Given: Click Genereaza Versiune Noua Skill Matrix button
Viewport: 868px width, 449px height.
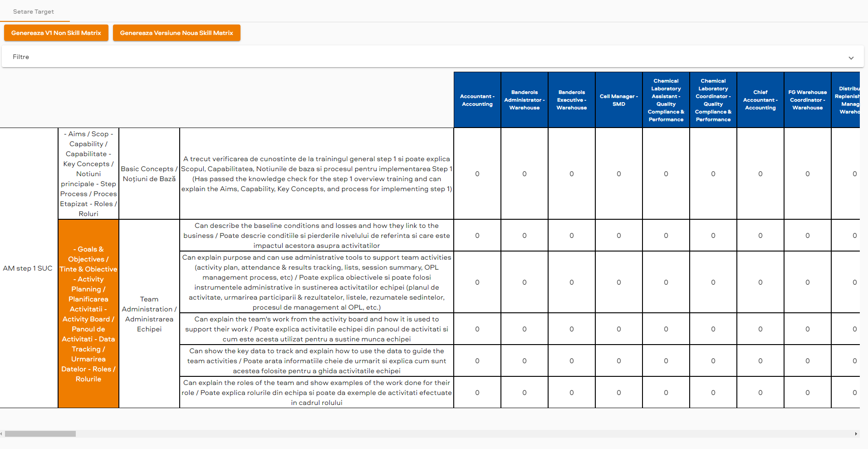Looking at the screenshot, I should click(177, 33).
